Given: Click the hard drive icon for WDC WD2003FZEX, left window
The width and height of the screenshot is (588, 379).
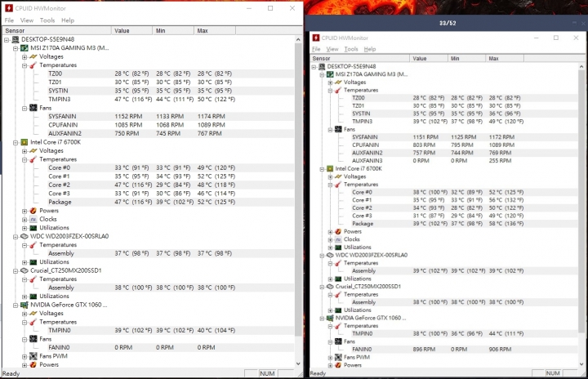Looking at the screenshot, I should [x=24, y=236].
